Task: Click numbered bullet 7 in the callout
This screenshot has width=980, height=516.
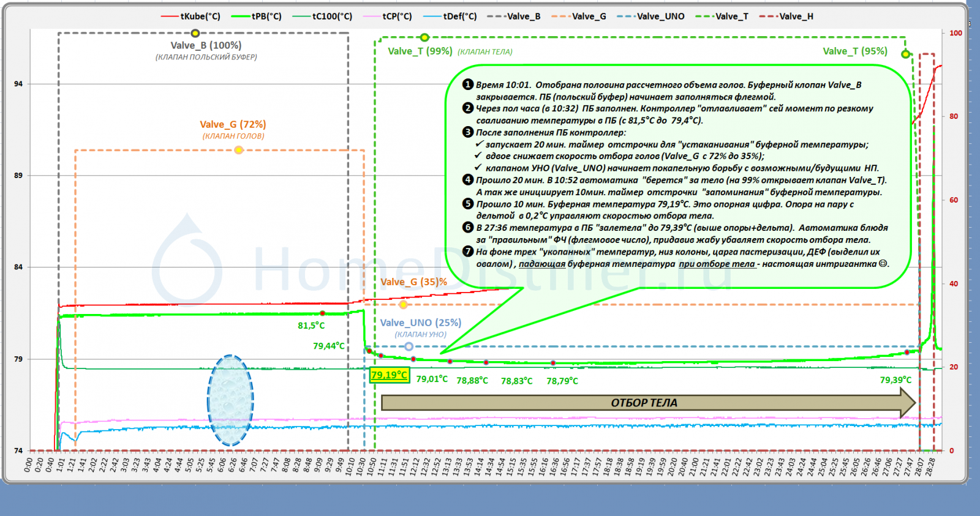Action: click(x=468, y=252)
